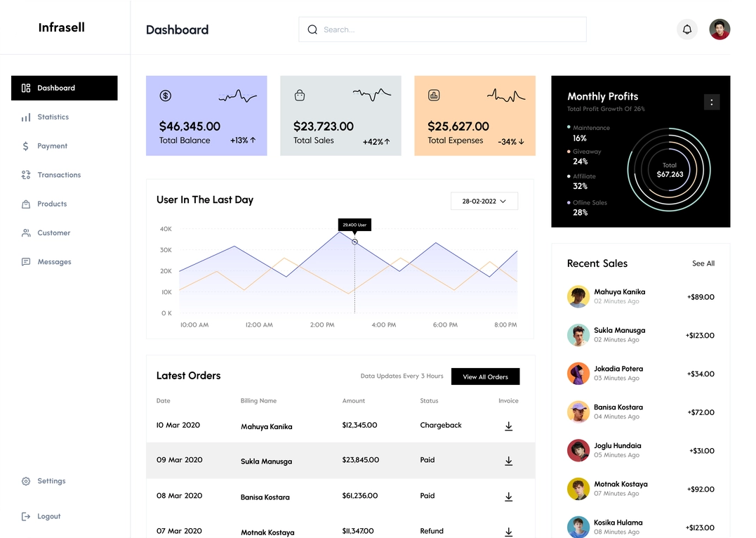Expand the 28-02-2022 date dropdown

(484, 201)
